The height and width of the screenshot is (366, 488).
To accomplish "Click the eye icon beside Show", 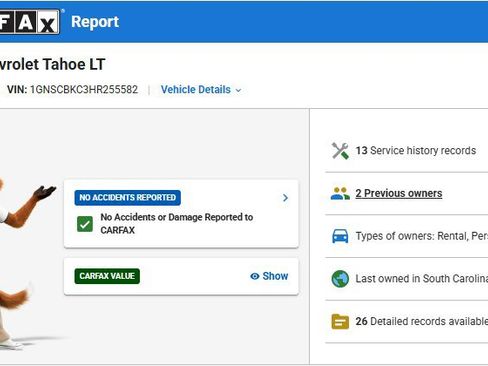I will tap(255, 276).
